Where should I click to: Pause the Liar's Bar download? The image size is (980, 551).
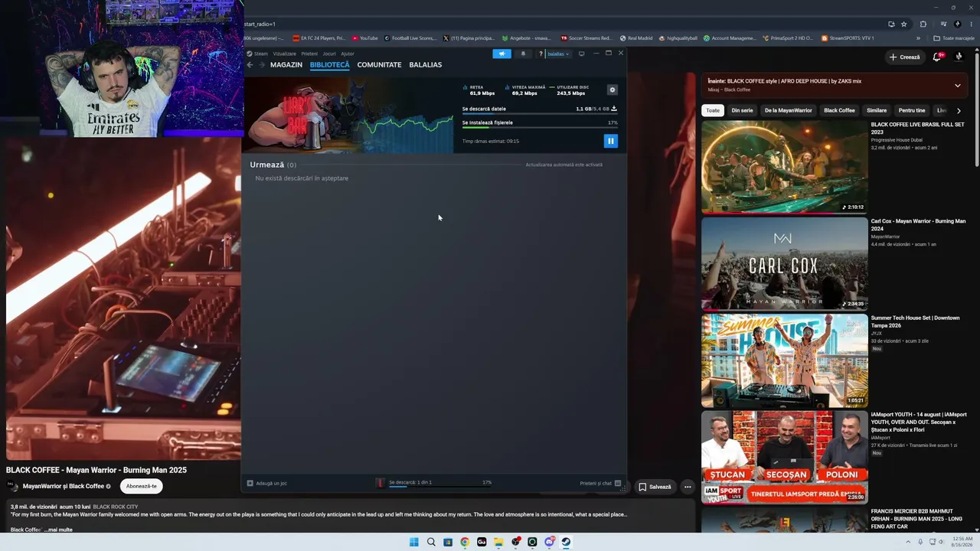coord(610,141)
